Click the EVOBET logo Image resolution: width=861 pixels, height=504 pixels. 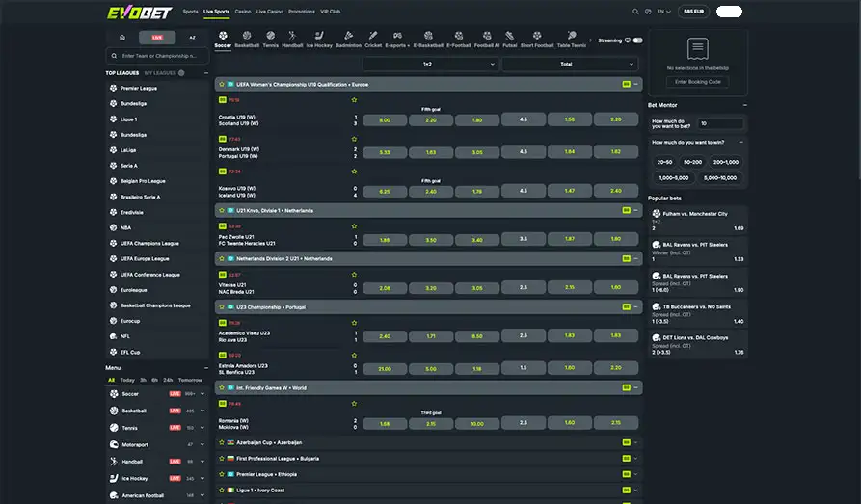[140, 13]
